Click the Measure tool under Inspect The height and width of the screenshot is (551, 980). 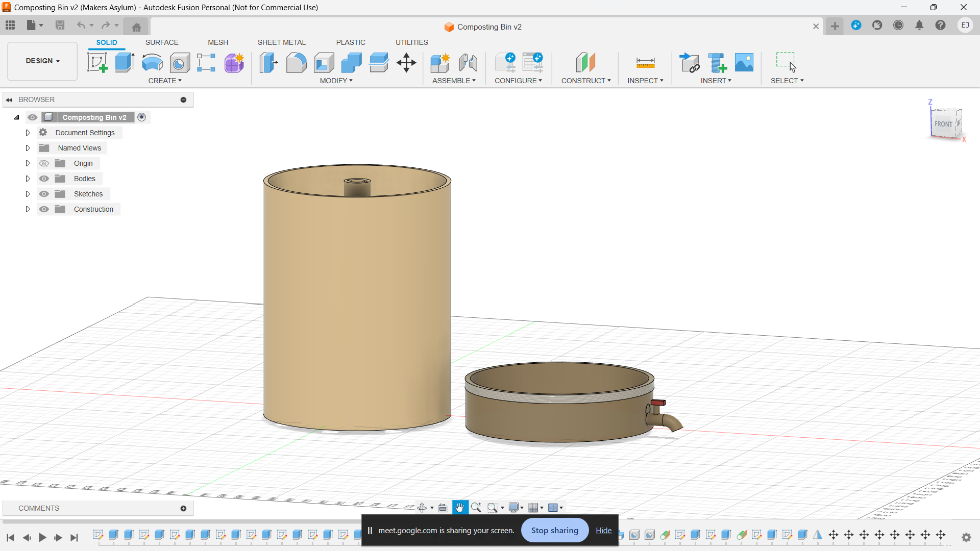[x=645, y=63]
